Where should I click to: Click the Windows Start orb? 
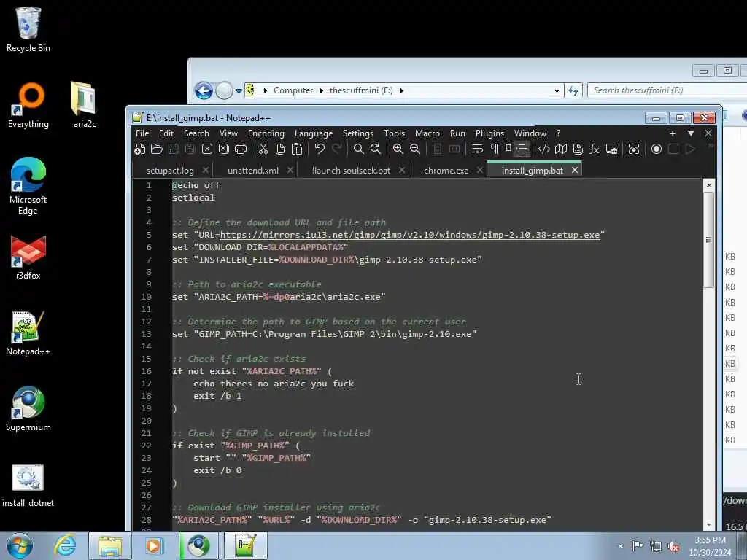20,545
